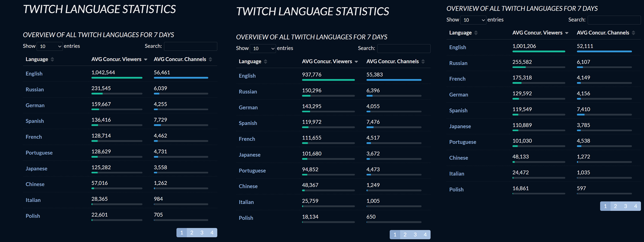This screenshot has height=242, width=644.
Task: Go to page 4 in right table pagination
Action: pyautogui.click(x=636, y=206)
